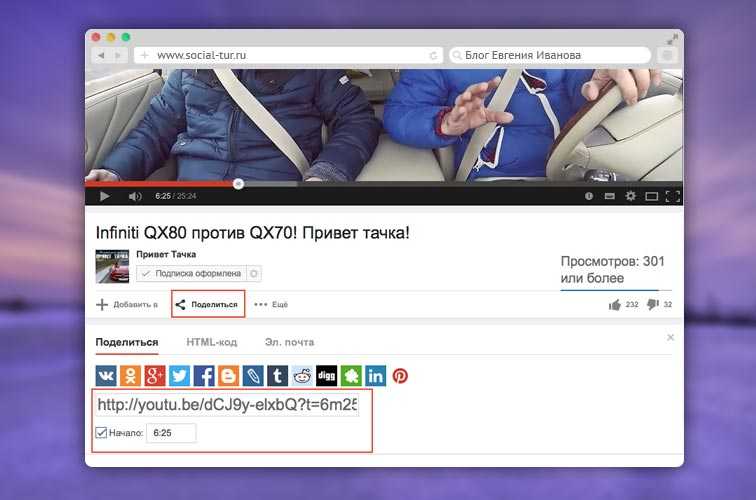Share video on Facebook
This screenshot has height=500, width=756.
204,376
